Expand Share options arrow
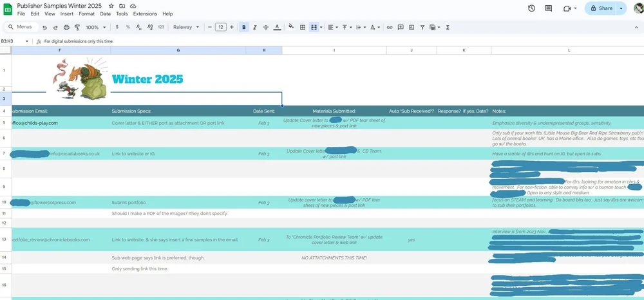Image resolution: width=644 pixels, height=300 pixels. [x=621, y=8]
